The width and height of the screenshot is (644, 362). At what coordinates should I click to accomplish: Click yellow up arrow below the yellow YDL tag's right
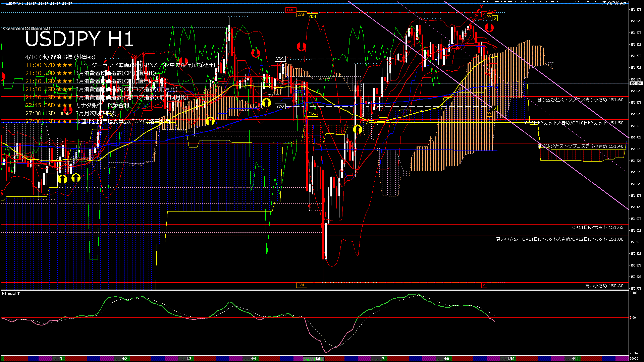(358, 129)
